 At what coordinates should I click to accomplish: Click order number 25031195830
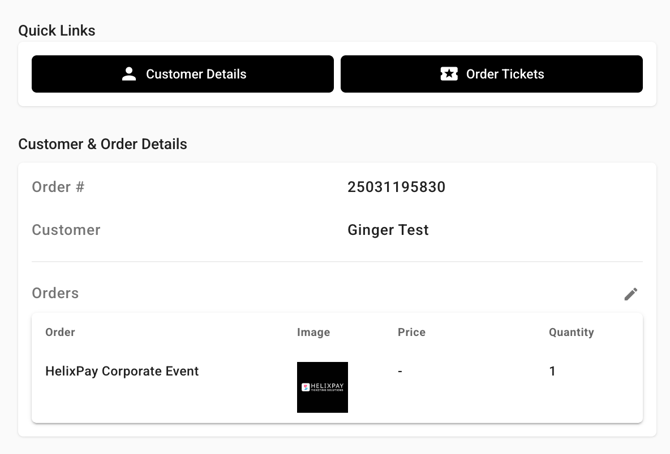(x=396, y=187)
